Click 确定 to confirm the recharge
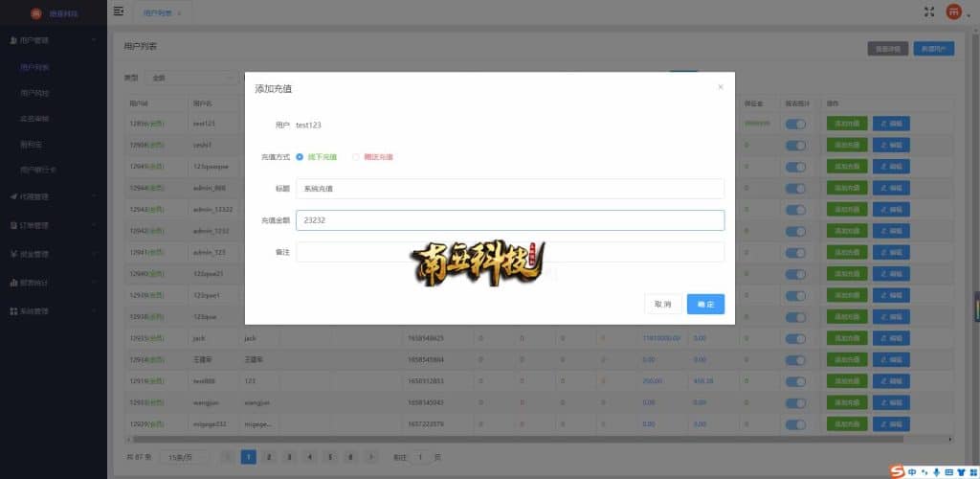980x479 pixels. click(705, 304)
